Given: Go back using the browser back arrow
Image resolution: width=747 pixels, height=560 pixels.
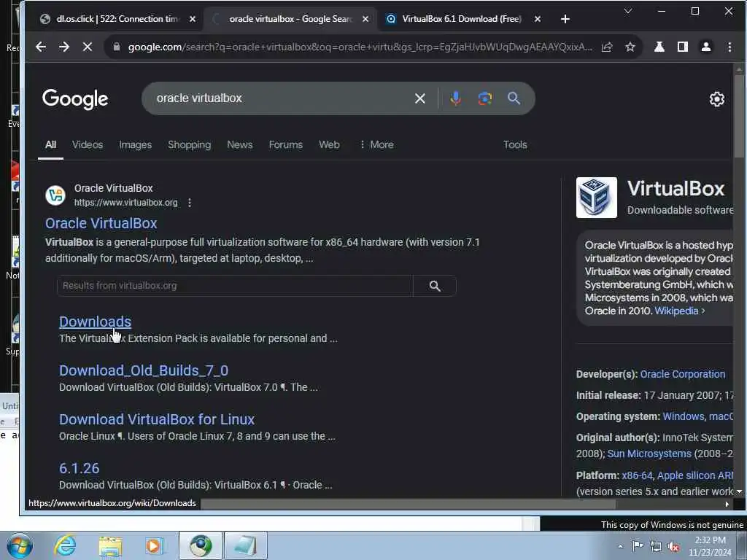Looking at the screenshot, I should pos(41,47).
